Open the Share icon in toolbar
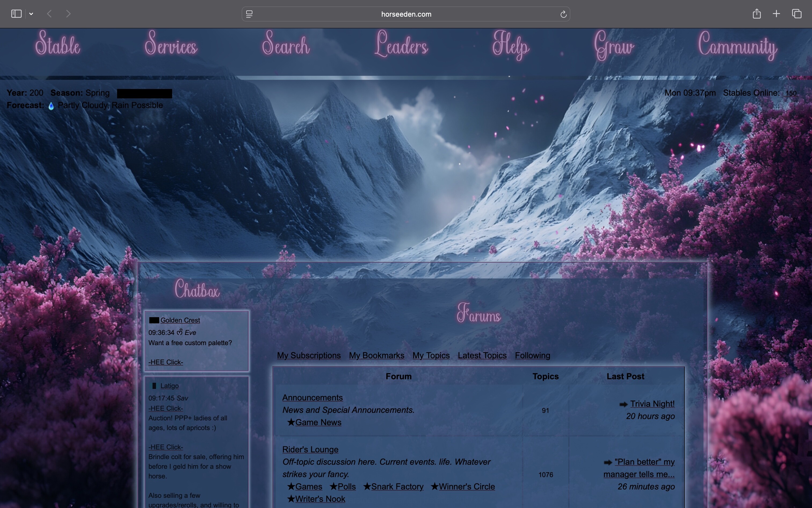 tap(756, 13)
